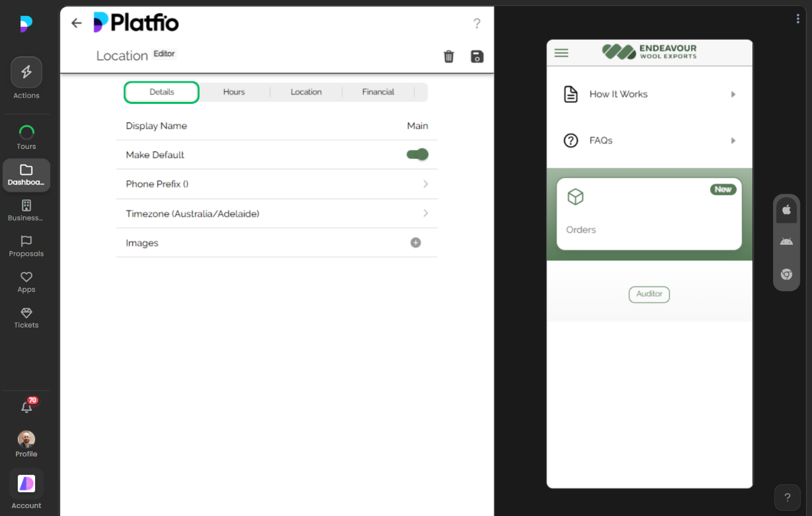
Task: Open the hamburger menu in the app preview
Action: [x=561, y=52]
